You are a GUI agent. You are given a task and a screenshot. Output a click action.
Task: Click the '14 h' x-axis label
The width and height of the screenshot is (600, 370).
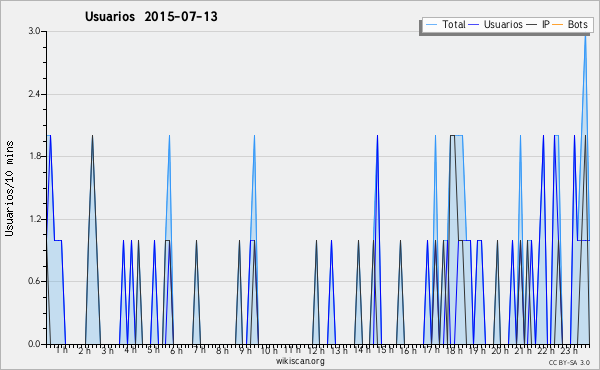point(362,350)
